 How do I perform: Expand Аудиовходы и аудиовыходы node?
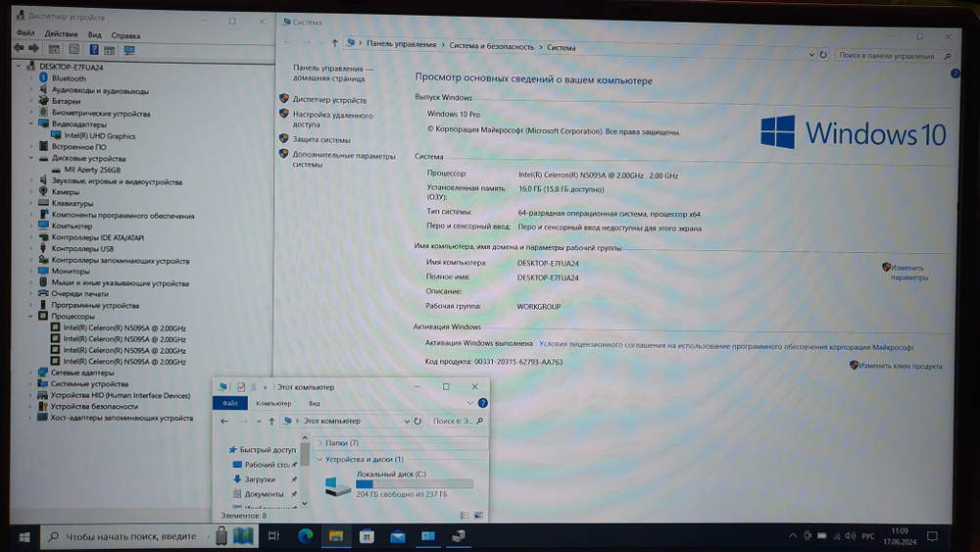click(30, 90)
